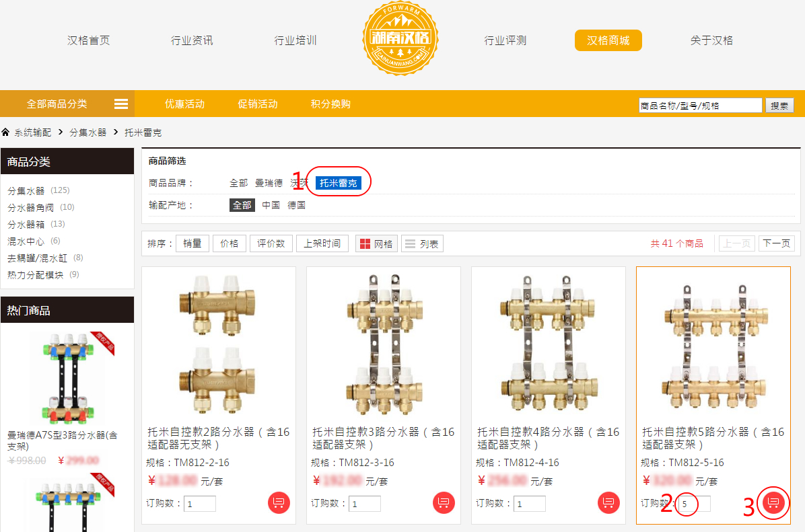
Task: Filter by origin 德国
Action: (x=297, y=205)
